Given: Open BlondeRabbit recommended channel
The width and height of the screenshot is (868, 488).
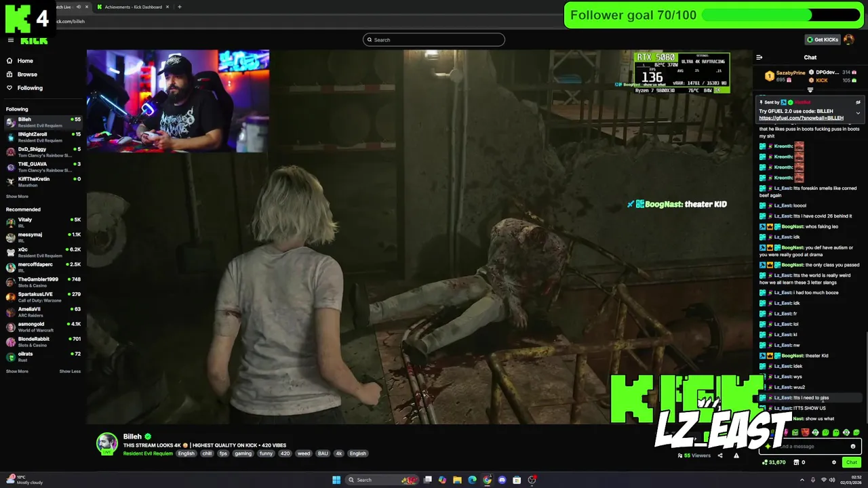Looking at the screenshot, I should click(43, 342).
